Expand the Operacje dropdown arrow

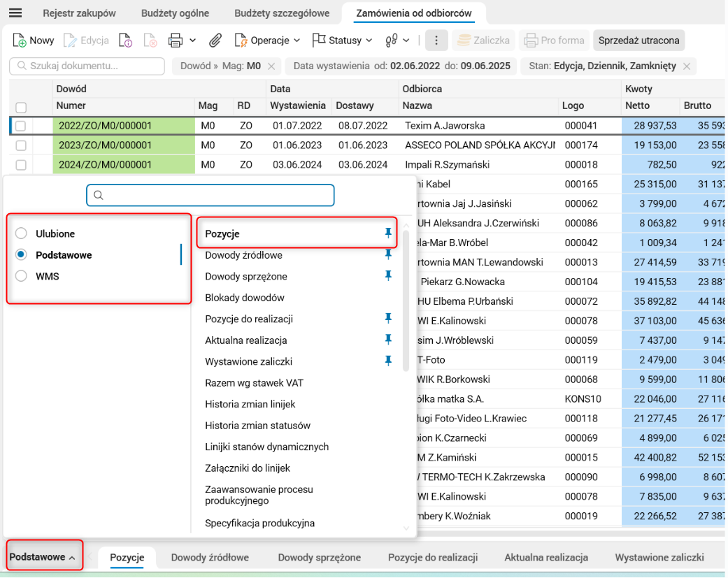click(297, 41)
